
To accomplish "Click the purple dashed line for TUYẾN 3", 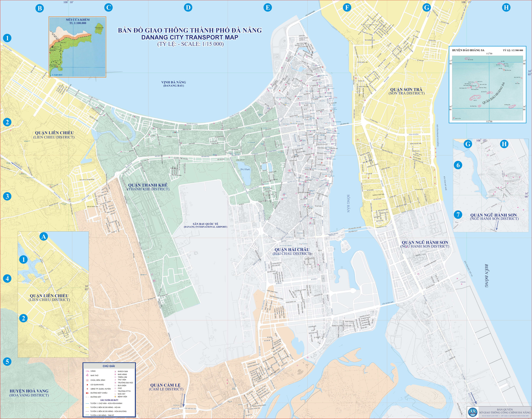I will click(x=87, y=411).
